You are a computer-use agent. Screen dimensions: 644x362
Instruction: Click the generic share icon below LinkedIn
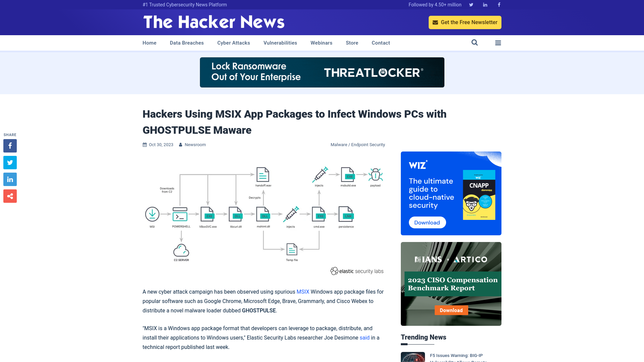tap(10, 196)
